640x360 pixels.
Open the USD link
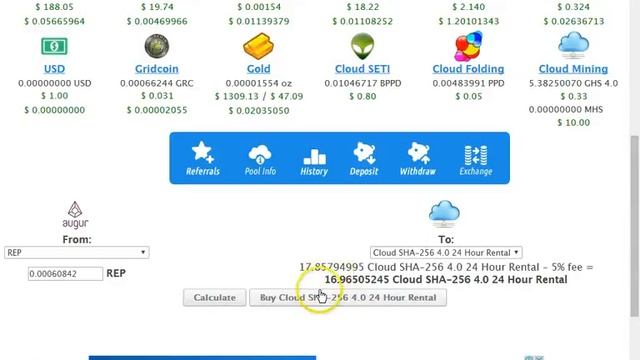[54, 69]
